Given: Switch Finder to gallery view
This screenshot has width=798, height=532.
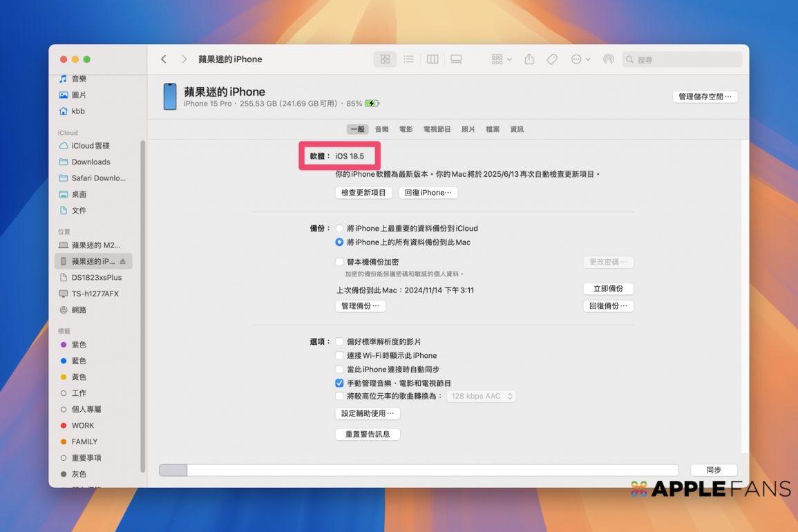Looking at the screenshot, I should [x=456, y=59].
